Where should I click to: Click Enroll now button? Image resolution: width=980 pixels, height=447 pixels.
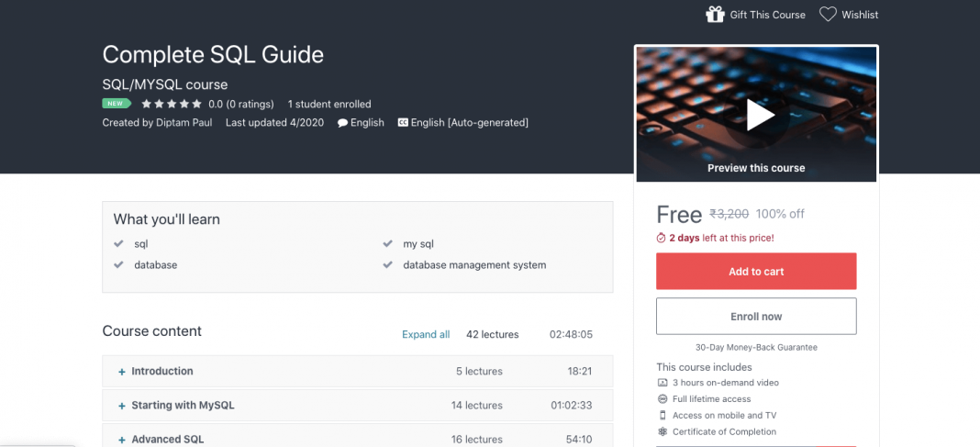756,317
